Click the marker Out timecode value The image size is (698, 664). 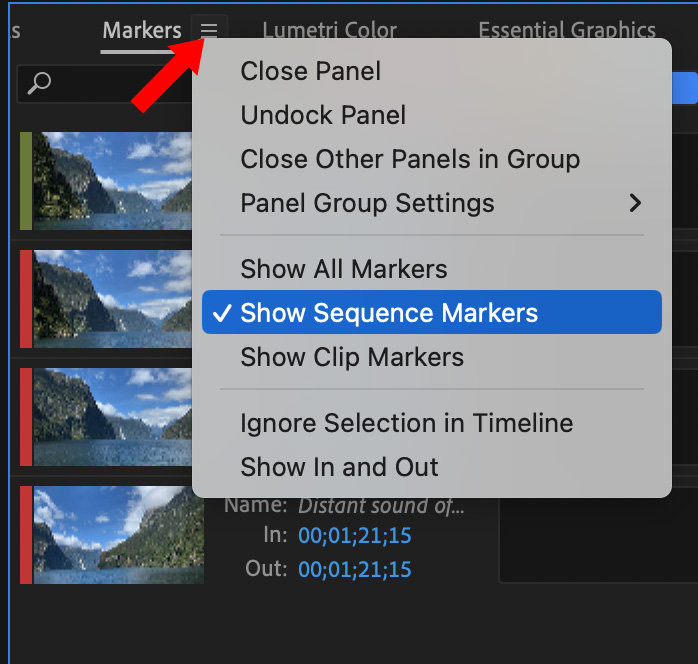pos(354,570)
